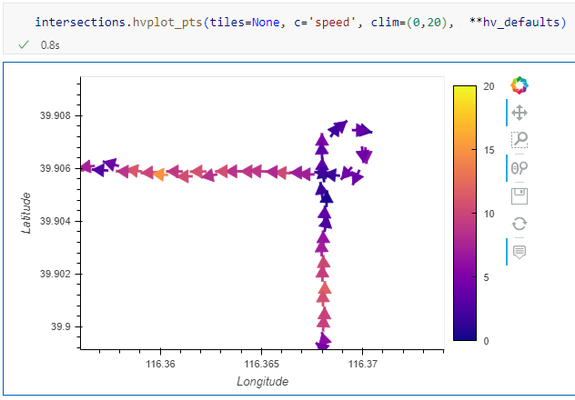The height and width of the screenshot is (400, 575).
Task: Click the 39.904 y-axis tick label
Action: tap(55, 221)
